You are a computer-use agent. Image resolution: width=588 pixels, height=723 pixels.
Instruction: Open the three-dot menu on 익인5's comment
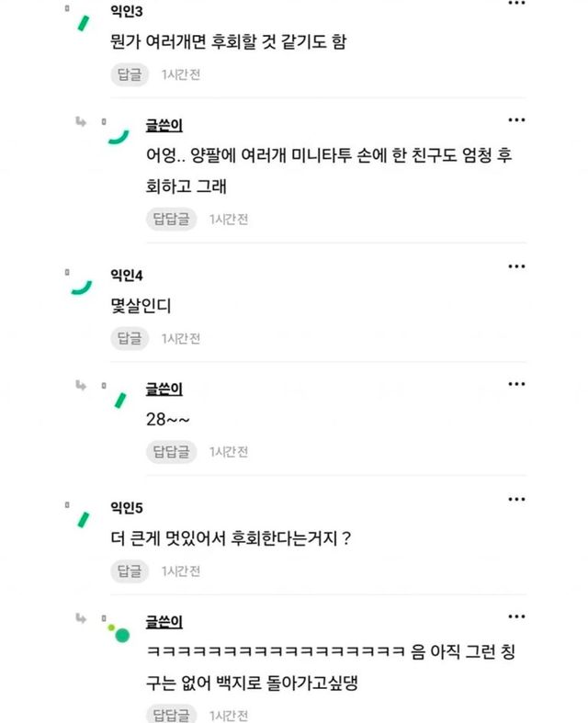coord(516,499)
